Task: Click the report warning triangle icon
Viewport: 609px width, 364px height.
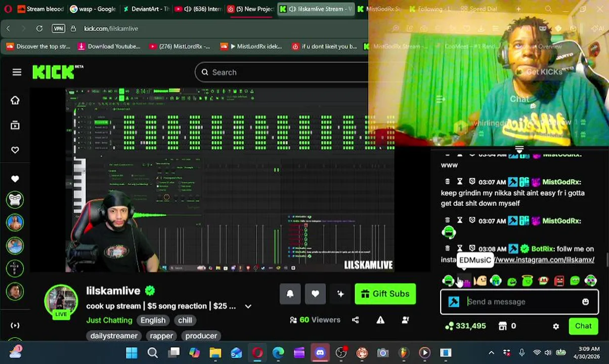Action: coord(380,320)
